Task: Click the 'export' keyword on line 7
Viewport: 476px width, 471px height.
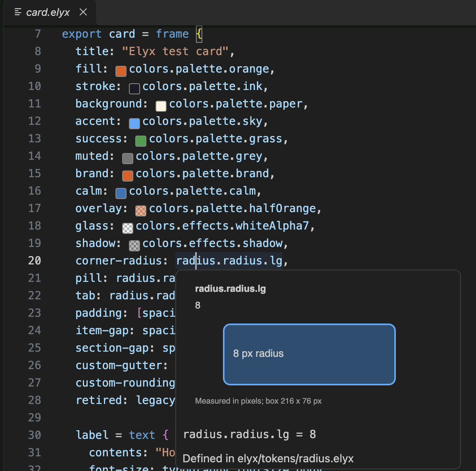Action: [82, 34]
